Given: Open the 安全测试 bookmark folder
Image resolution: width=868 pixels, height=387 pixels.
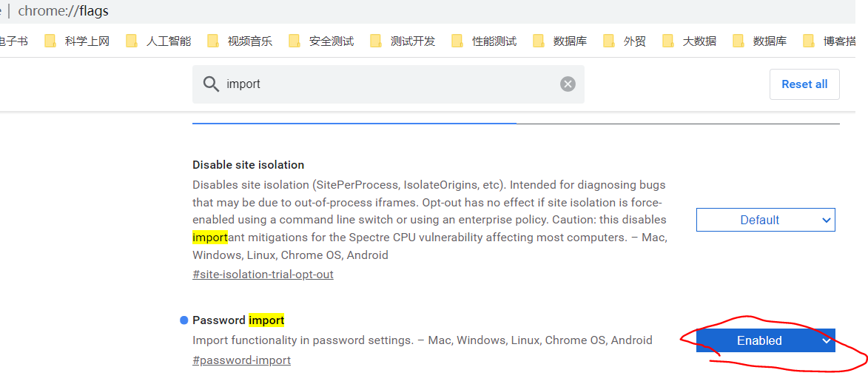Looking at the screenshot, I should pyautogui.click(x=321, y=41).
